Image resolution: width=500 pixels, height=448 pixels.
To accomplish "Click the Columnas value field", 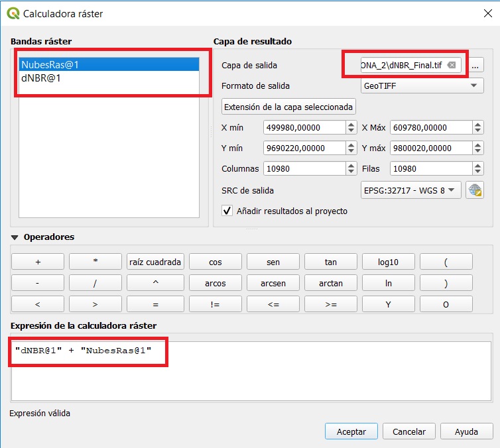I will [x=302, y=169].
